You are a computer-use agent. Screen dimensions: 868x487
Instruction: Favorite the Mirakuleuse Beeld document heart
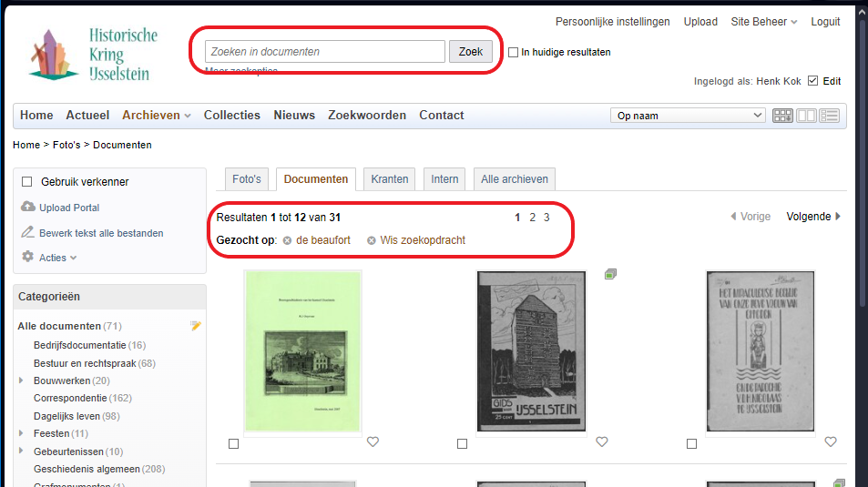point(831,441)
